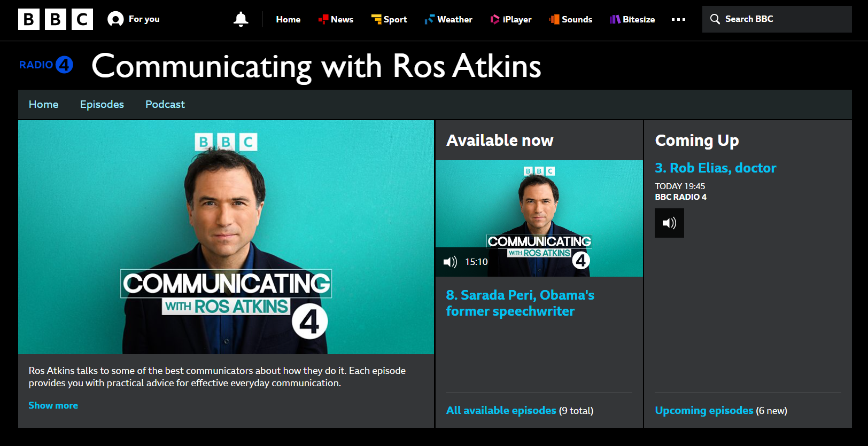Image resolution: width=868 pixels, height=446 pixels.
Task: Click the speaker icon beside 15:10
Action: pyautogui.click(x=450, y=262)
